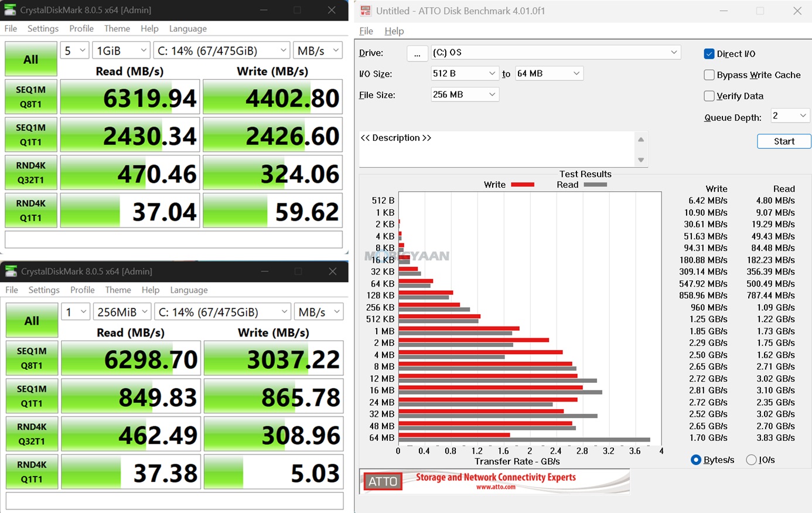Open the Language menu in the 256MiB CrystalDiskMark window

pyautogui.click(x=189, y=290)
